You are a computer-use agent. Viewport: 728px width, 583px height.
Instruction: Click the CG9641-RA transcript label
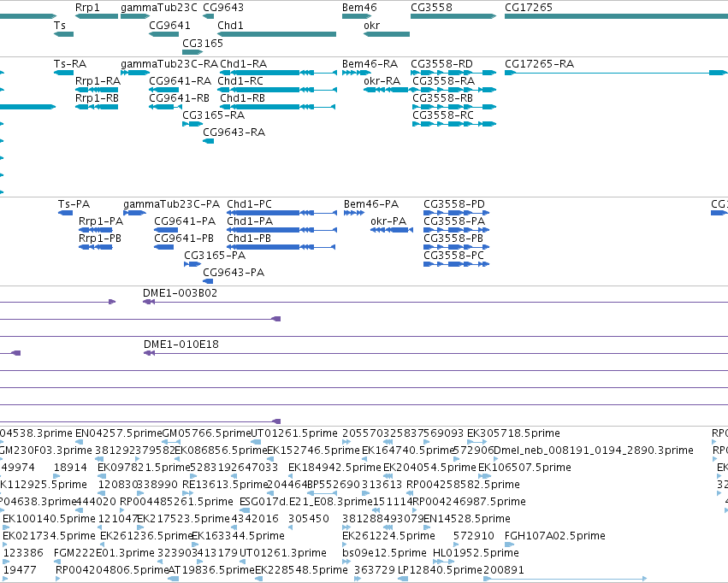[x=181, y=81]
